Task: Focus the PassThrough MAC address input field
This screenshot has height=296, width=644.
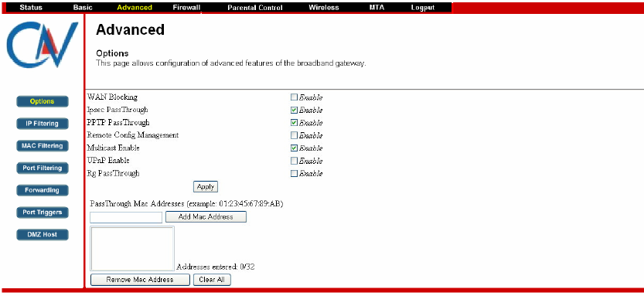Action: 126,217
